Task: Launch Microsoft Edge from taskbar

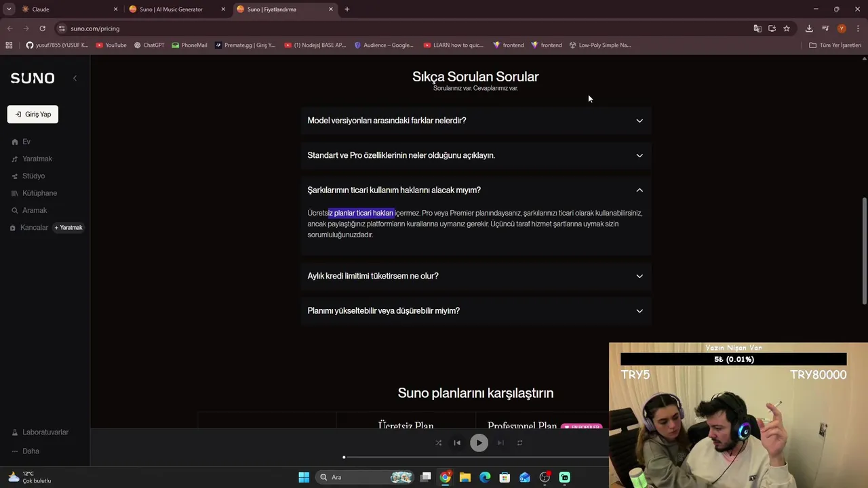Action: [x=485, y=477]
